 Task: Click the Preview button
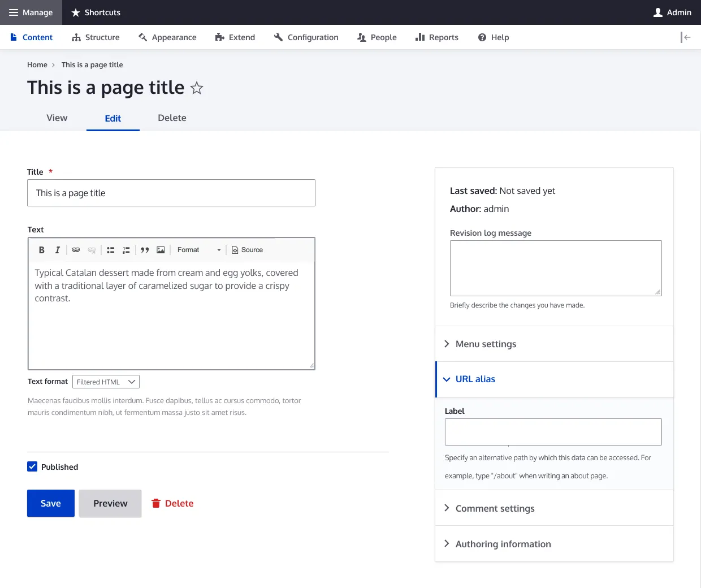pyautogui.click(x=110, y=503)
